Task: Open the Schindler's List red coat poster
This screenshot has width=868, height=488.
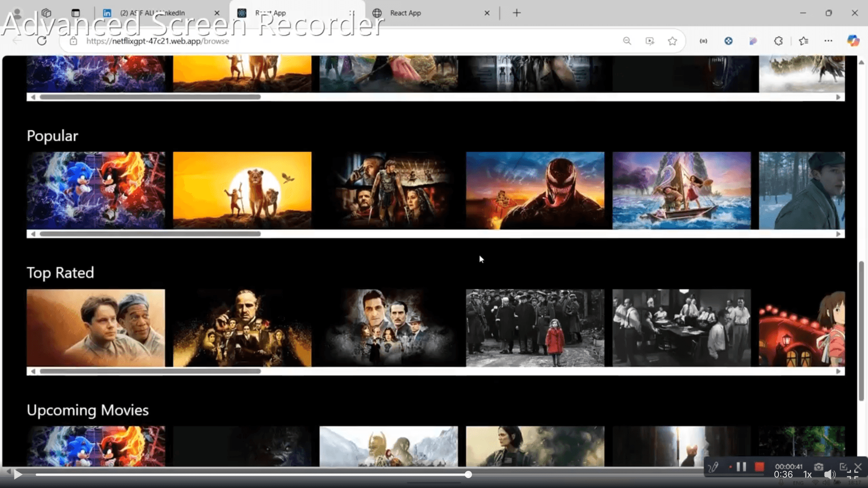Action: [x=535, y=328]
